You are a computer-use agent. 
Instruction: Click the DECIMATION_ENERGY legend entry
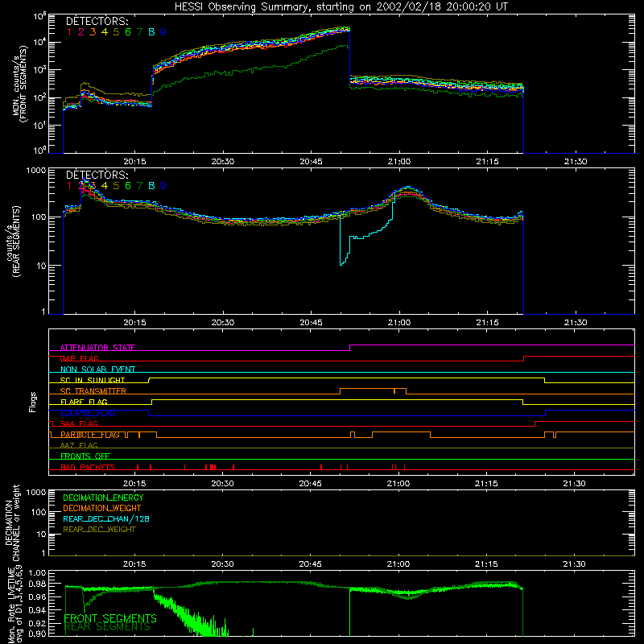pos(103,497)
